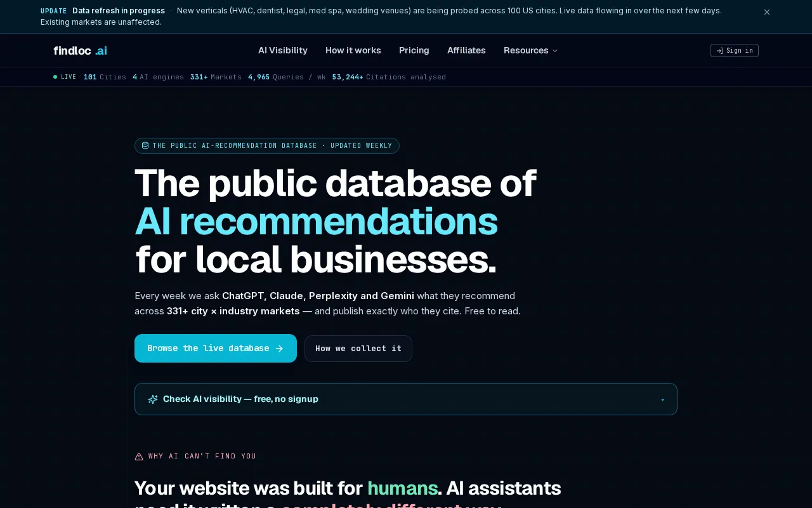This screenshot has height=508, width=812.
Task: Click the AI recommendations headline text
Action: tap(316, 221)
